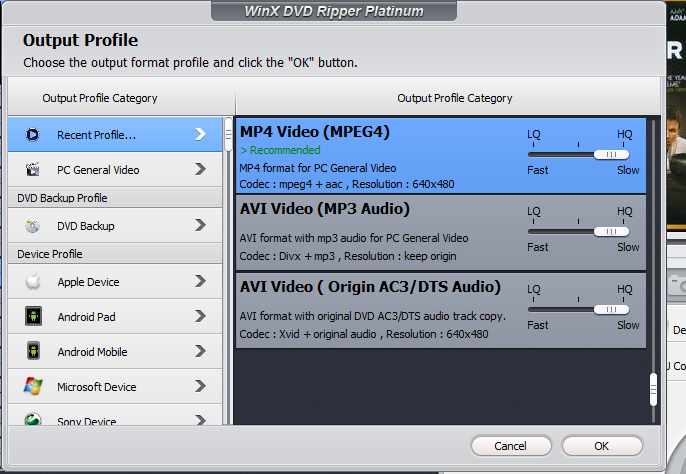This screenshot has height=474, width=686.
Task: Click the DVD Backup Profile section header
Action: (115, 198)
